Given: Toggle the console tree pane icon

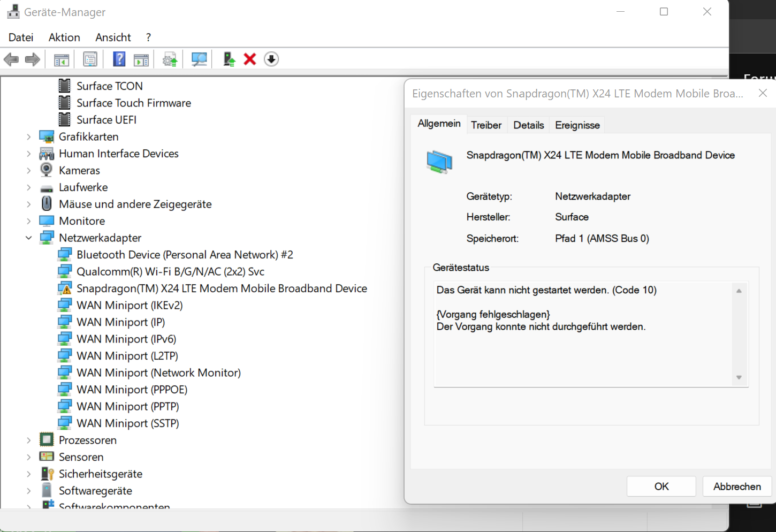Looking at the screenshot, I should (x=62, y=59).
